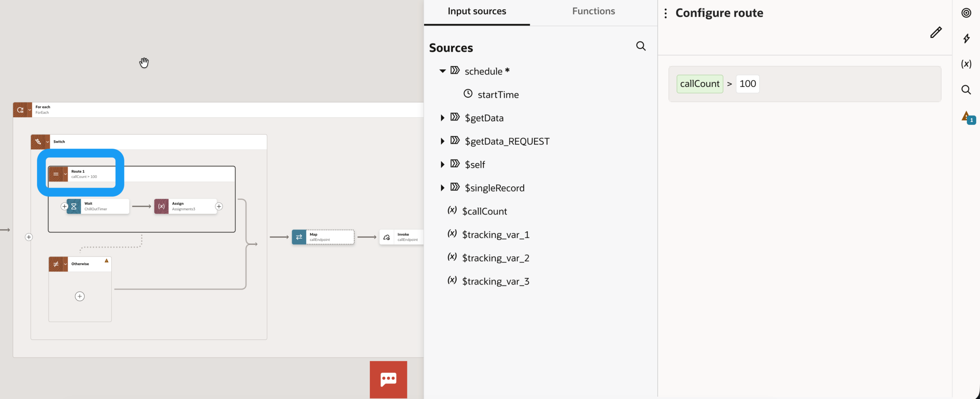
Task: Select the Wait ChillOutTimer hourglass icon
Action: (74, 206)
